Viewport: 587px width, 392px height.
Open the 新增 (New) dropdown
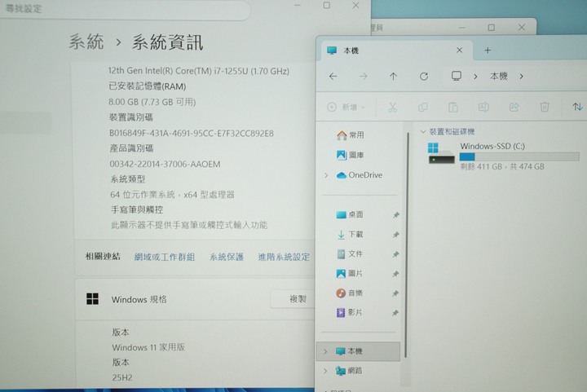point(346,108)
